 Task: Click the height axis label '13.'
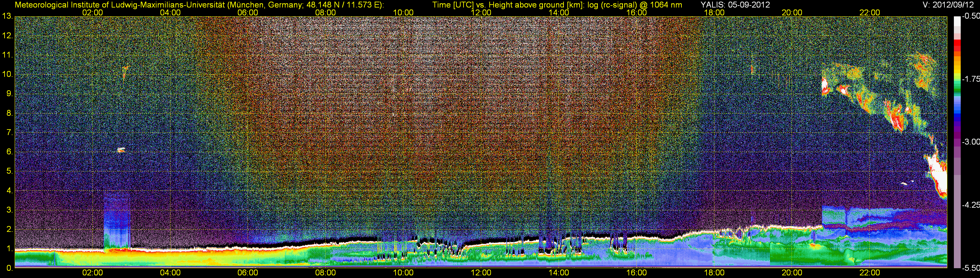(8, 16)
